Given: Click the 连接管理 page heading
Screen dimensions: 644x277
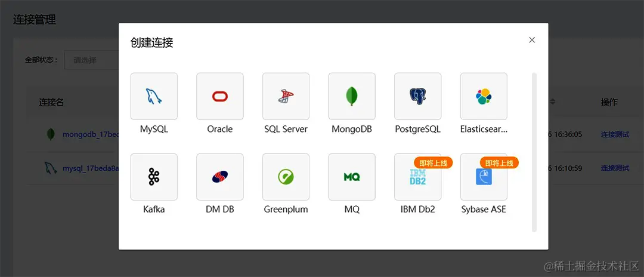Looking at the screenshot, I should (35, 19).
